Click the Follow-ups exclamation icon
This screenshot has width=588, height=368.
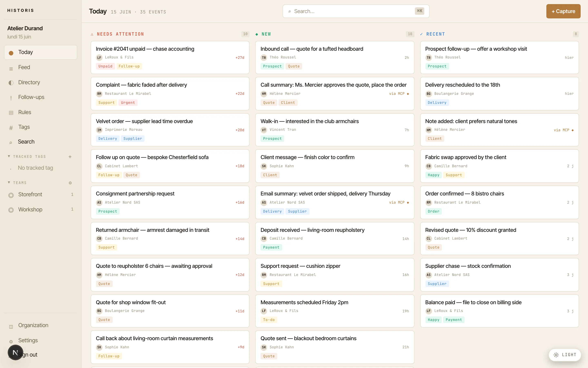coord(11,98)
